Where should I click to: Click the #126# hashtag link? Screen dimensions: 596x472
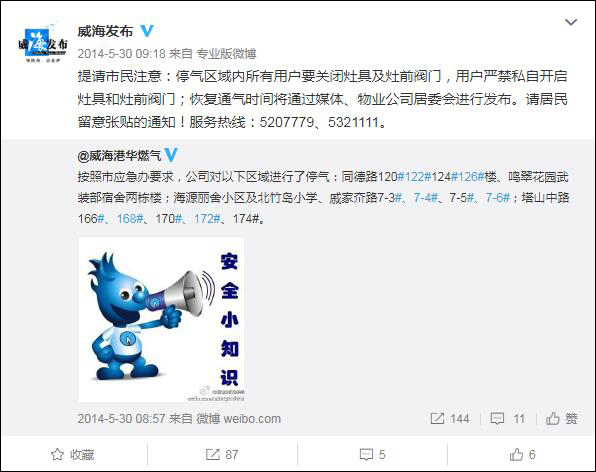click(x=468, y=177)
